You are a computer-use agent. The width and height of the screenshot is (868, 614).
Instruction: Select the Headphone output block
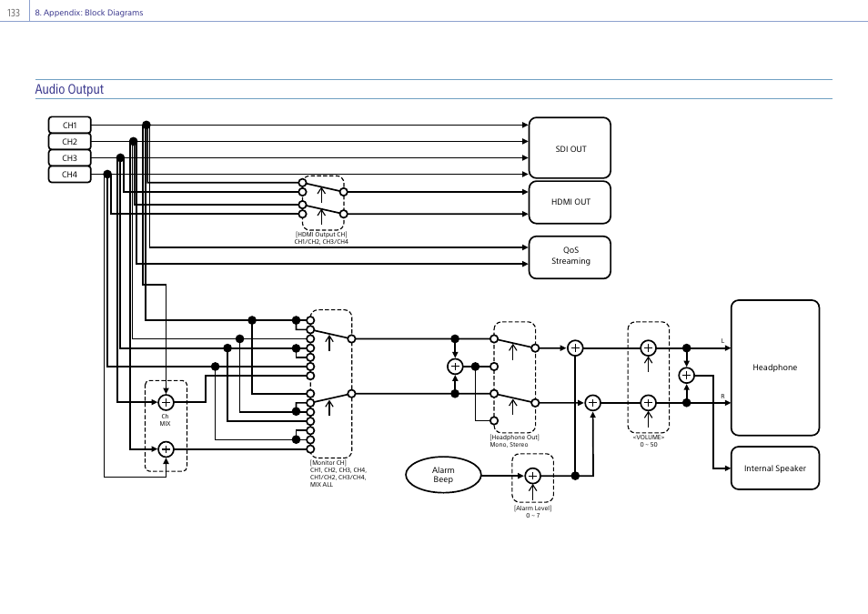click(775, 367)
